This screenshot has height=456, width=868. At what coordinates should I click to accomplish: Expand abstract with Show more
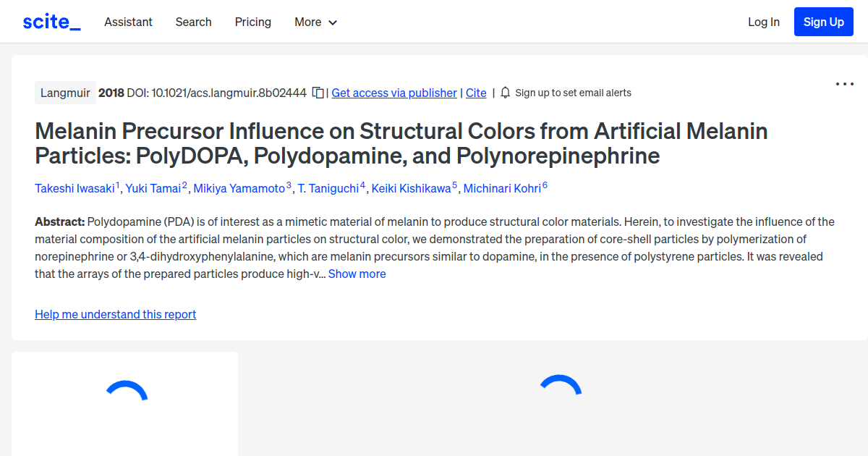coord(357,274)
